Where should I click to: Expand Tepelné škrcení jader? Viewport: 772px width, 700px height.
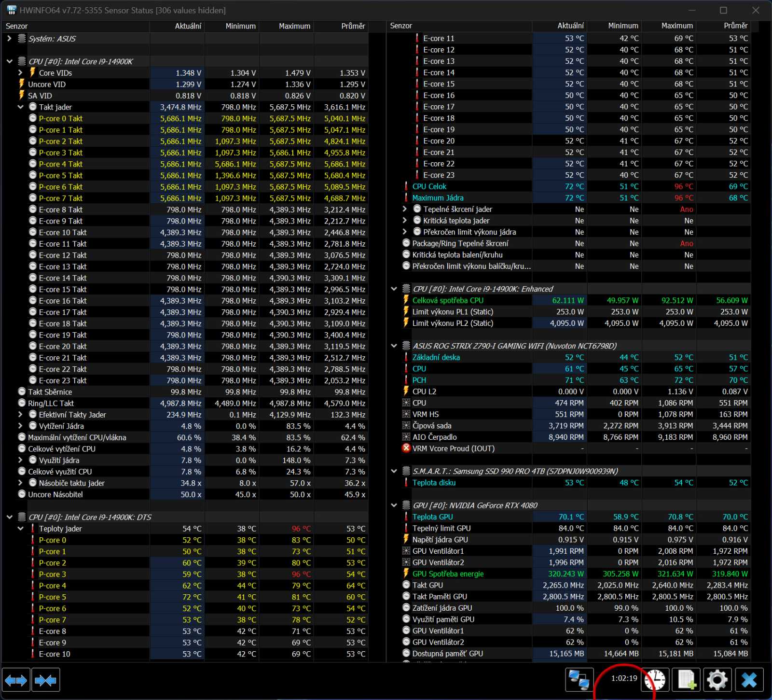click(x=405, y=209)
